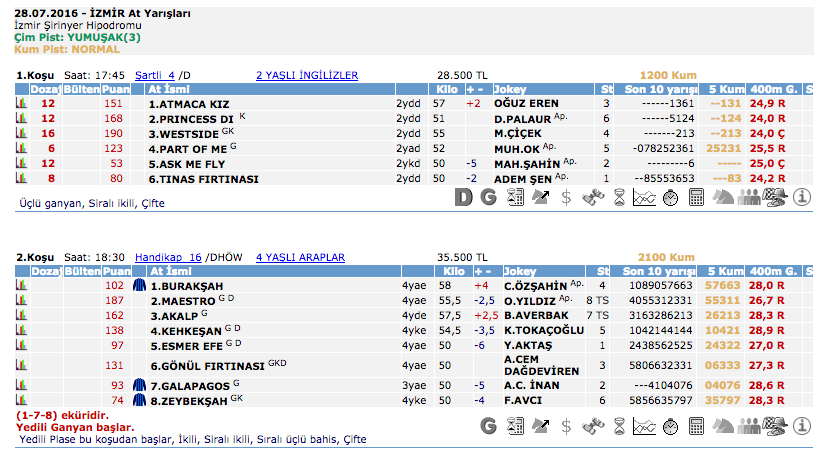Click the hourglass icon under race 2

[x=619, y=425]
